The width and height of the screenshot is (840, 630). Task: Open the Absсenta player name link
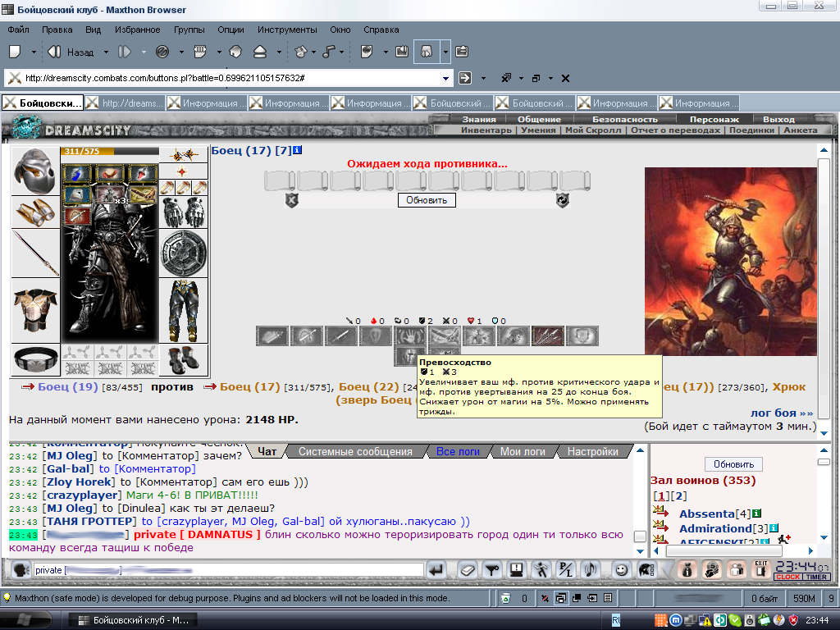coord(707,514)
